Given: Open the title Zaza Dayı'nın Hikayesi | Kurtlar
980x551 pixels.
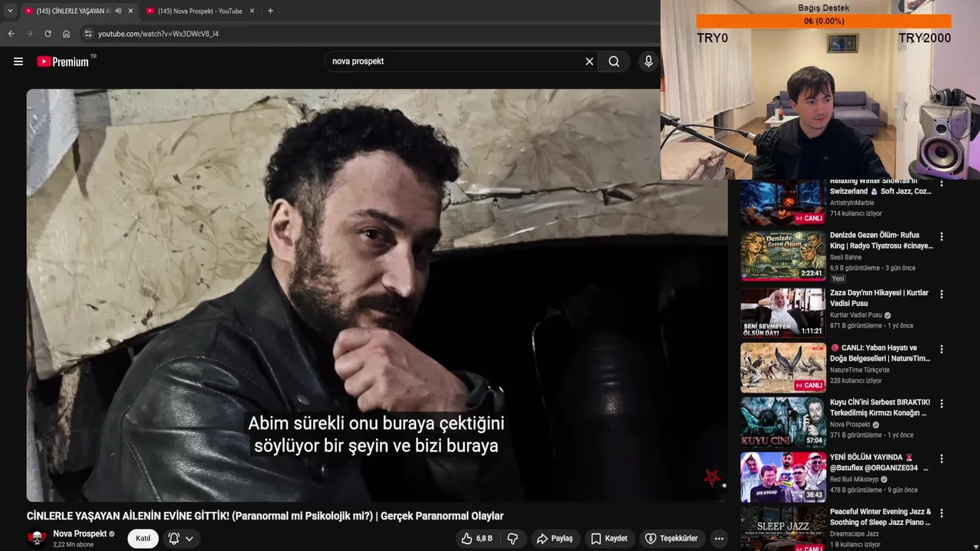Looking at the screenshot, I should pyautogui.click(x=879, y=298).
